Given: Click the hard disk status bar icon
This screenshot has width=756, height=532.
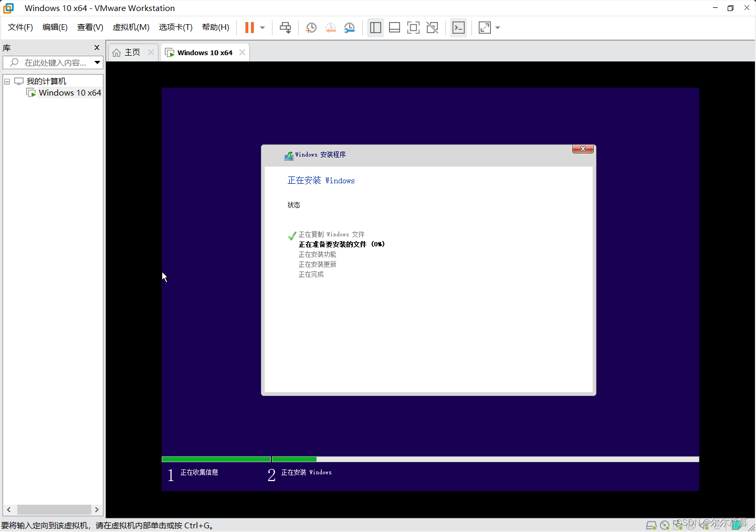Looking at the screenshot, I should (651, 525).
